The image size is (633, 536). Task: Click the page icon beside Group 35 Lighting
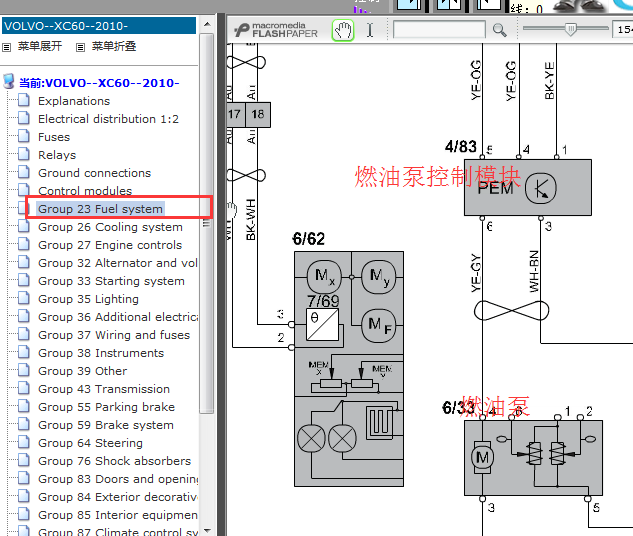click(x=24, y=298)
